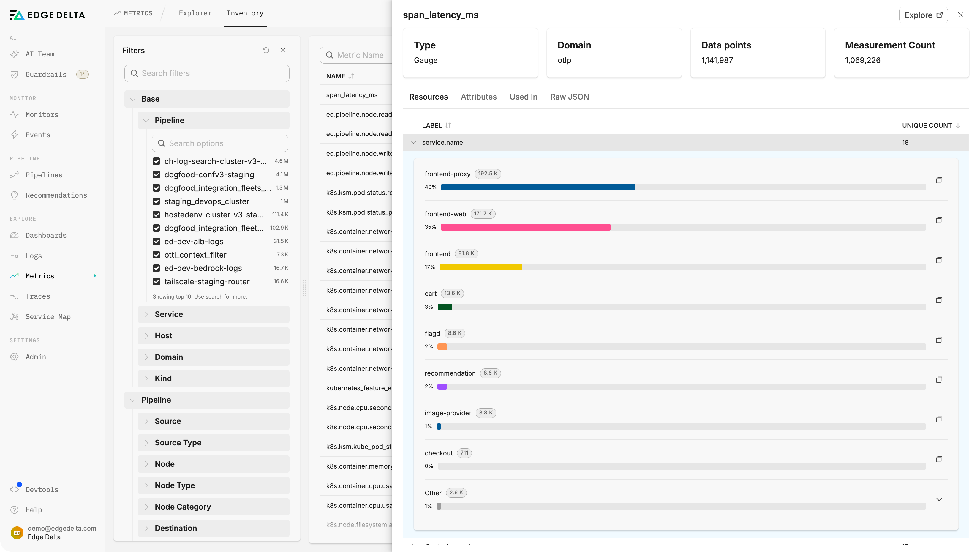Click frontend-web percentage bar

coord(683,227)
